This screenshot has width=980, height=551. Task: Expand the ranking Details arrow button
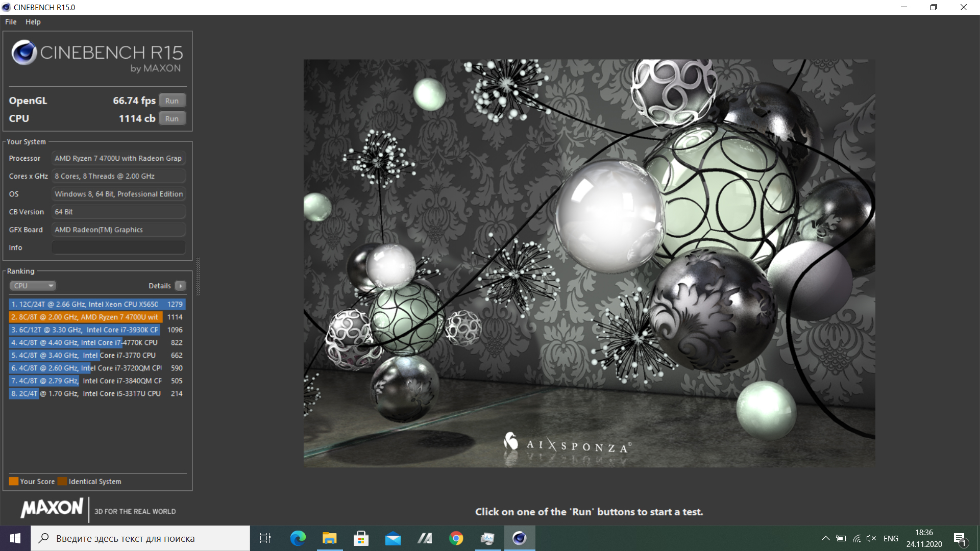[181, 286]
